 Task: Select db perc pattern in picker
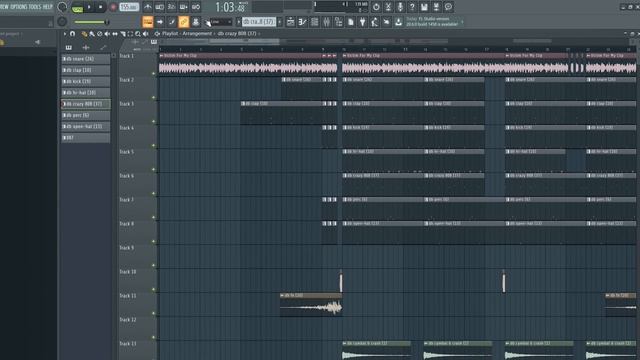click(85, 115)
